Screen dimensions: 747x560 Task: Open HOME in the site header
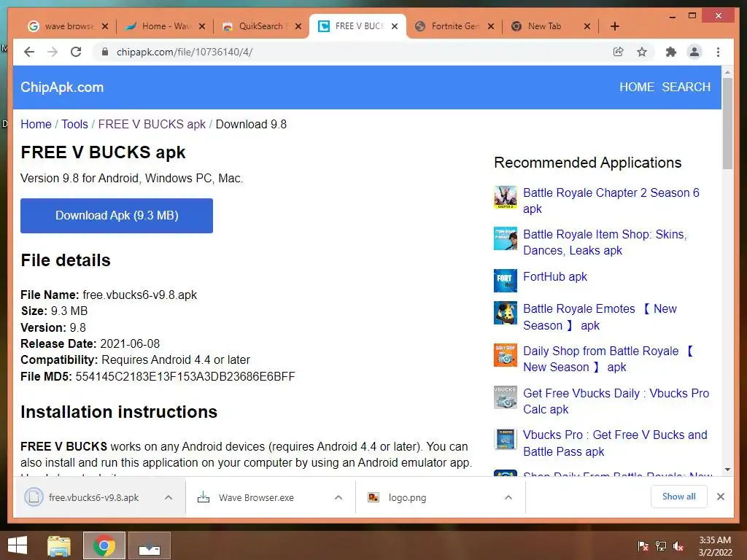(636, 87)
